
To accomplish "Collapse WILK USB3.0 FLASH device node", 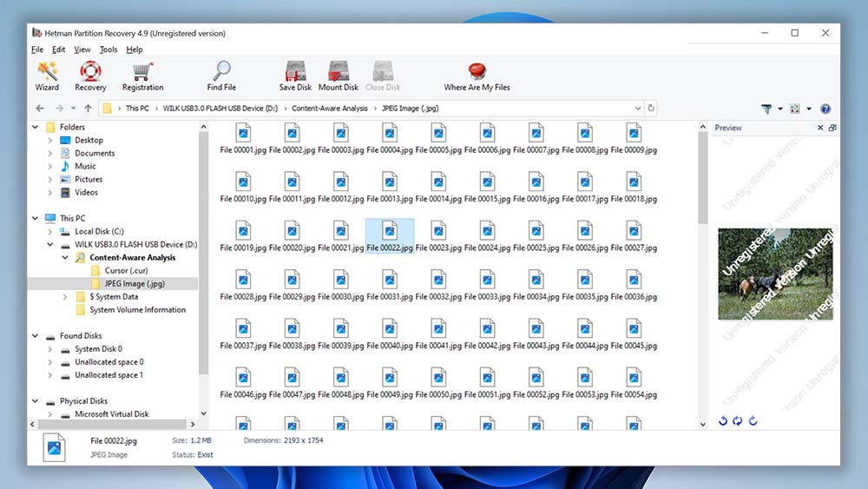I will [49, 245].
